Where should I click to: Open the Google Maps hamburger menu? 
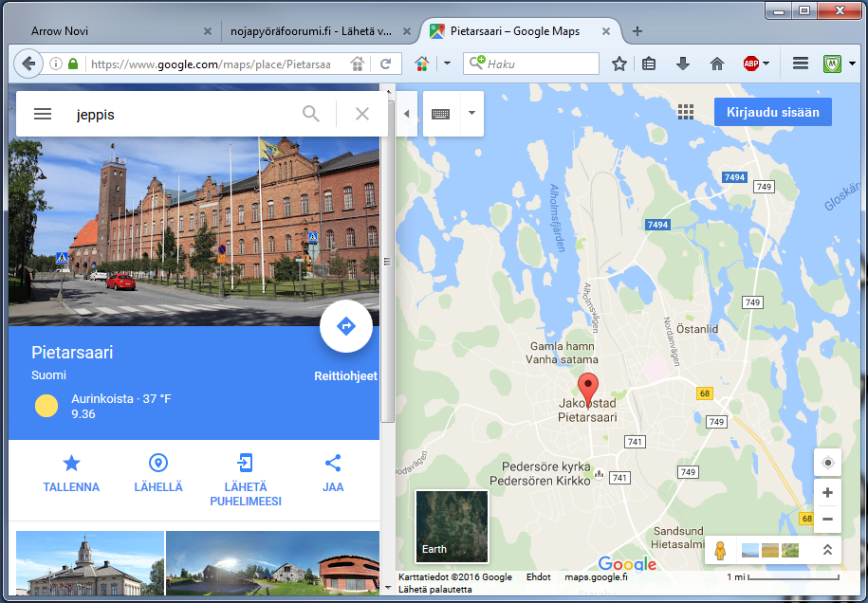point(43,114)
